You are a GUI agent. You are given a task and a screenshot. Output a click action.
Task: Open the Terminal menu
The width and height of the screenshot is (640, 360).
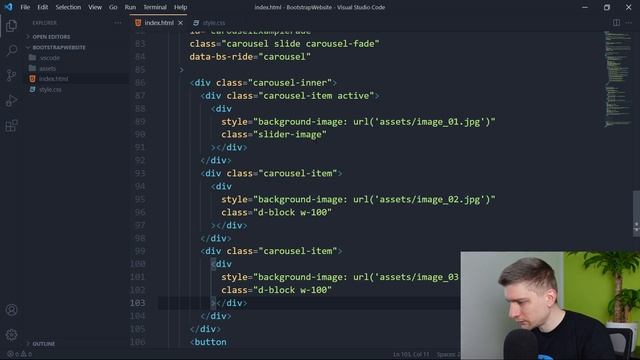[x=155, y=7]
